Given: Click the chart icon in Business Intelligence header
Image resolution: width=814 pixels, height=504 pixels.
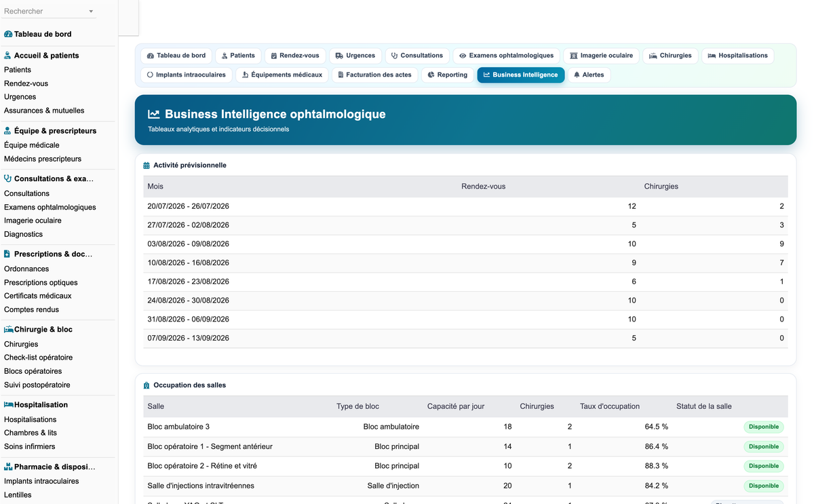Looking at the screenshot, I should [x=154, y=115].
